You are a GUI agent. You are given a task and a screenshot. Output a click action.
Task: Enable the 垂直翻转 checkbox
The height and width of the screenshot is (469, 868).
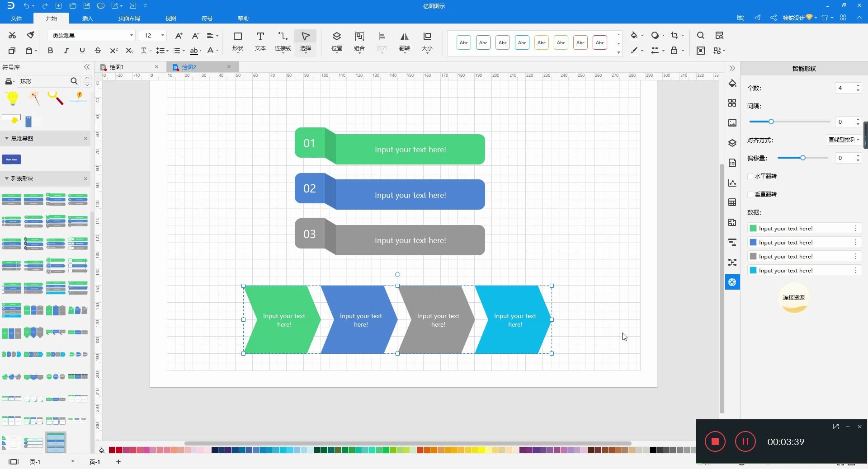pyautogui.click(x=750, y=194)
